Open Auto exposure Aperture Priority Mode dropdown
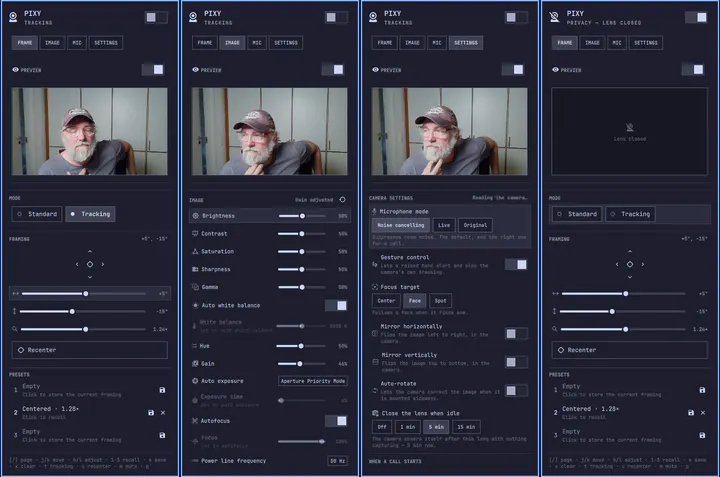720x477 pixels. [313, 381]
